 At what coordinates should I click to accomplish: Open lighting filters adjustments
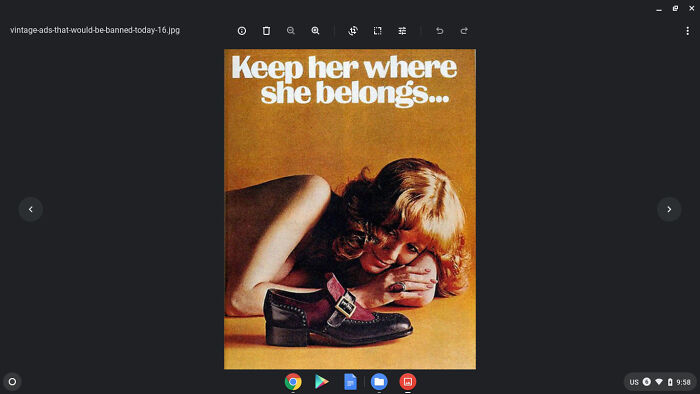[402, 31]
